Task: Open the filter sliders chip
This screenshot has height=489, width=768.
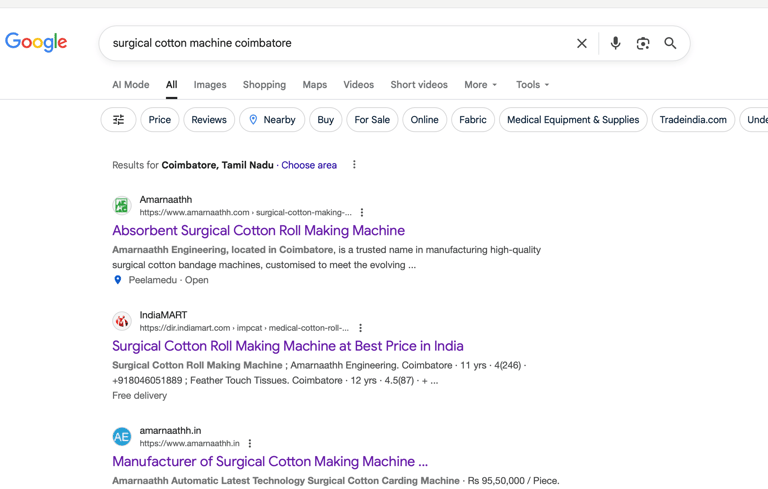Action: 119,120
